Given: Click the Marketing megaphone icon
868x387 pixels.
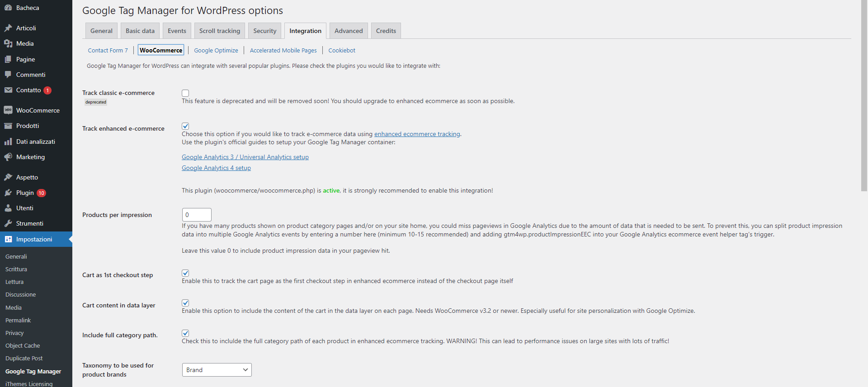Looking at the screenshot, I should click(8, 157).
